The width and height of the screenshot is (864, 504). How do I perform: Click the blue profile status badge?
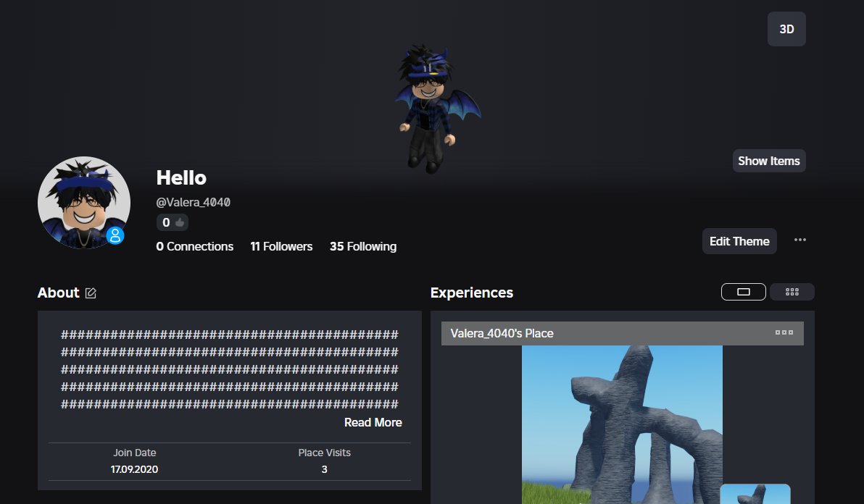pyautogui.click(x=115, y=235)
